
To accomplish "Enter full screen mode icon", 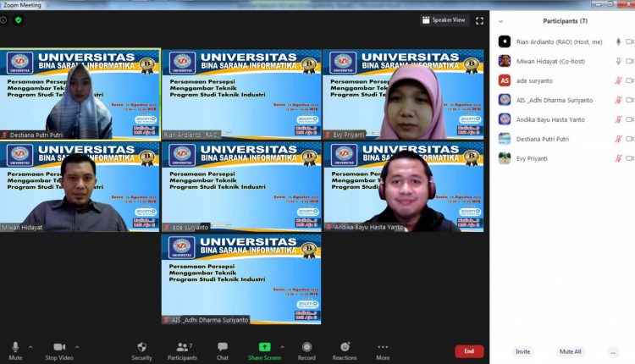I will point(479,20).
